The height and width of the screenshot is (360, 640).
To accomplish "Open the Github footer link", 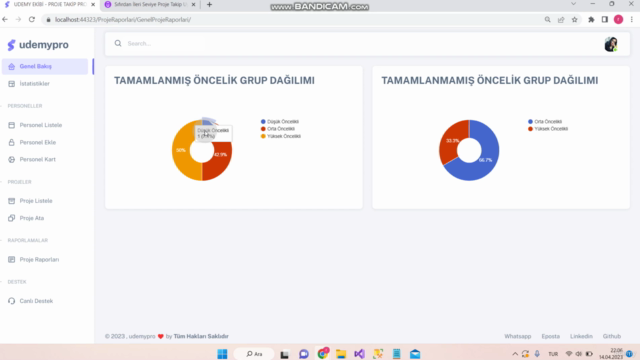I will [611, 336].
